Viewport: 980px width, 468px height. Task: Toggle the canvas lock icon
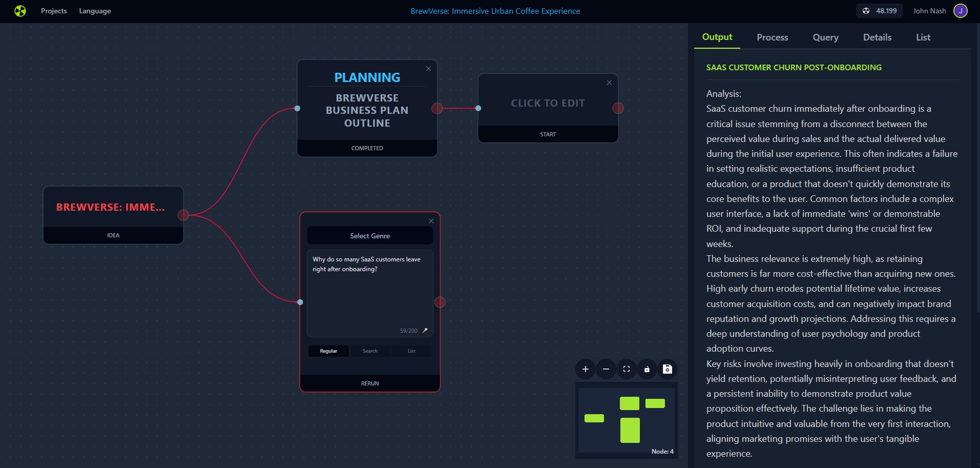tap(647, 369)
